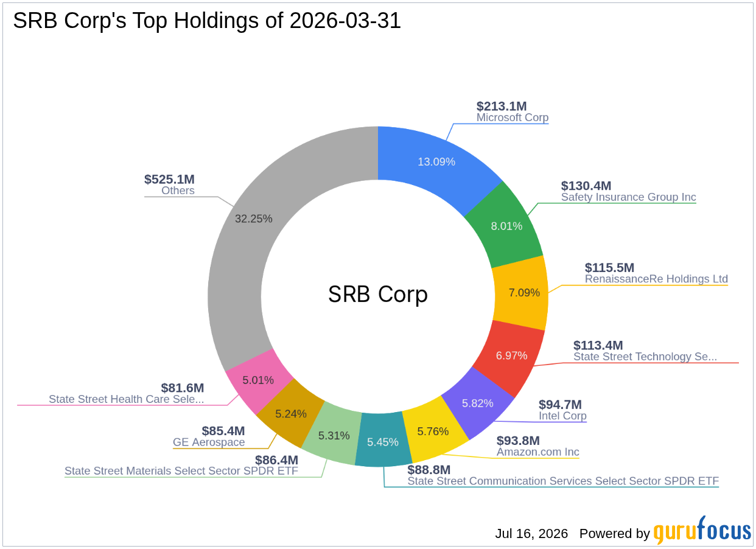Click the 6.97% percentage label
This screenshot has height=549, width=756.
[x=512, y=355]
